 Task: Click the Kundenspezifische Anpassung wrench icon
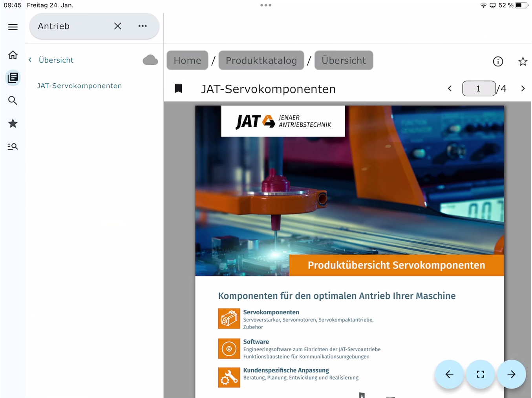click(x=229, y=378)
